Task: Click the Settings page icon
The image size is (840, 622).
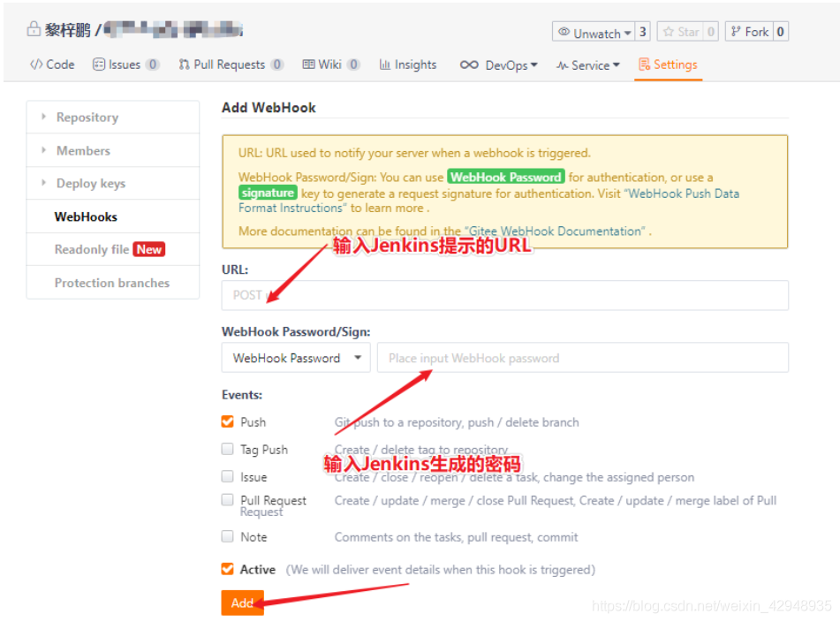Action: 644,64
